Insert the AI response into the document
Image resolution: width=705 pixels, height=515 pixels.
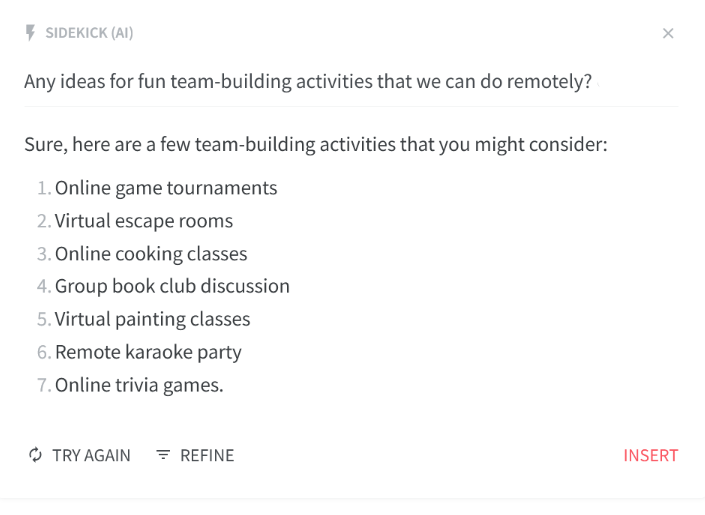pyautogui.click(x=650, y=455)
